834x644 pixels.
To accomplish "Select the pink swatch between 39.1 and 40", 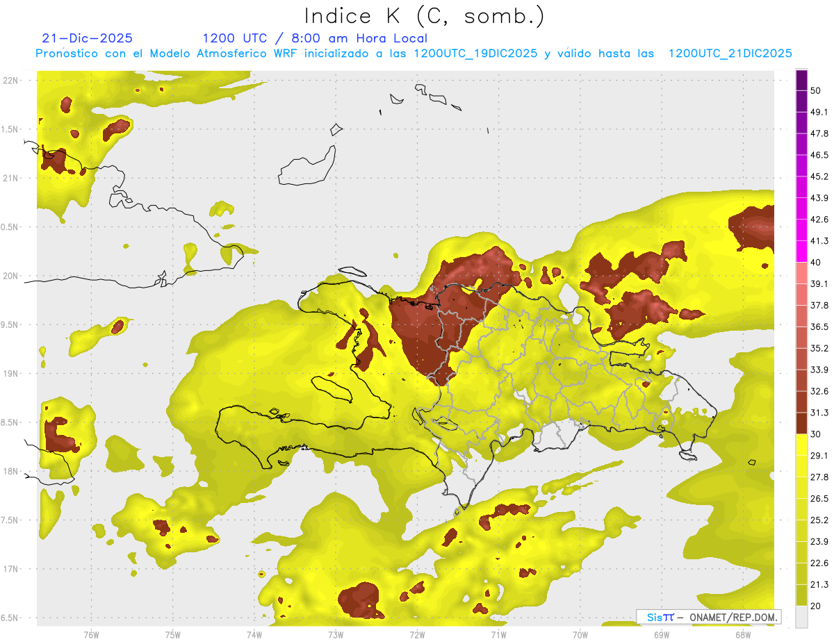I will [801, 273].
